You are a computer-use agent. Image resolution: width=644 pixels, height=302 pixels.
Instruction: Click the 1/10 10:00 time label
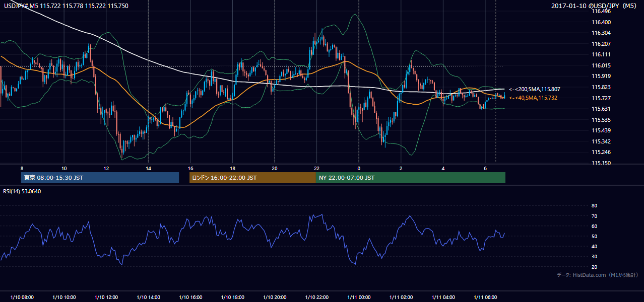pyautogui.click(x=64, y=297)
